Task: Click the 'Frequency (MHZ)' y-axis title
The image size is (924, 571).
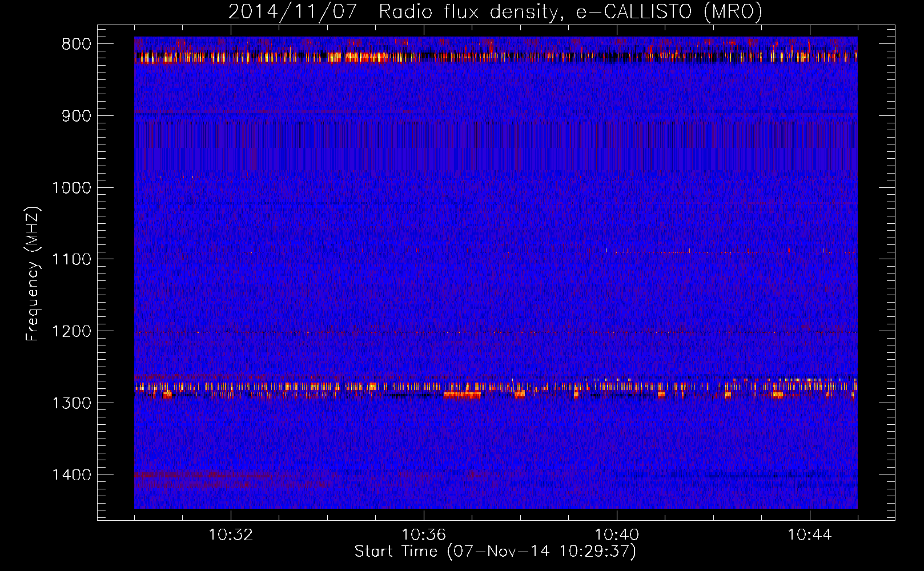Action: [x=33, y=274]
